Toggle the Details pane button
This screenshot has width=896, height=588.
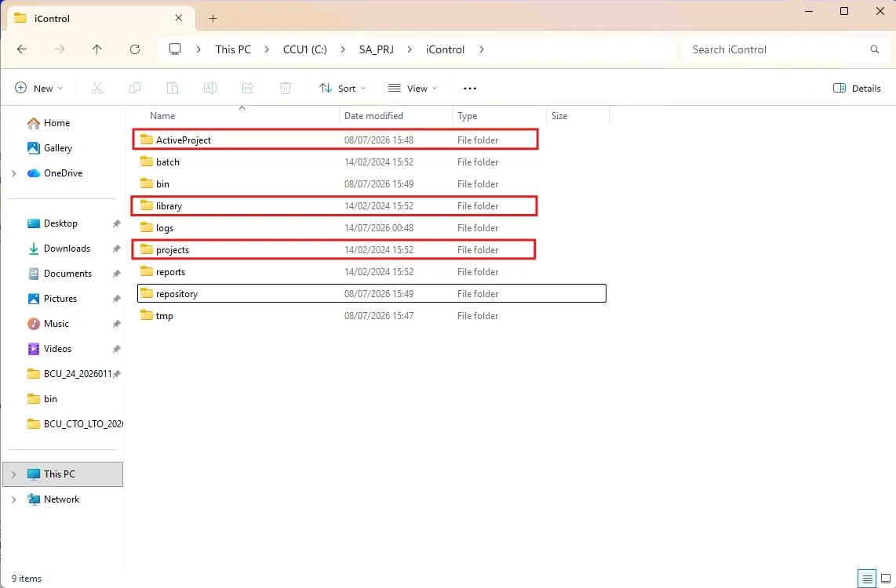(x=857, y=89)
